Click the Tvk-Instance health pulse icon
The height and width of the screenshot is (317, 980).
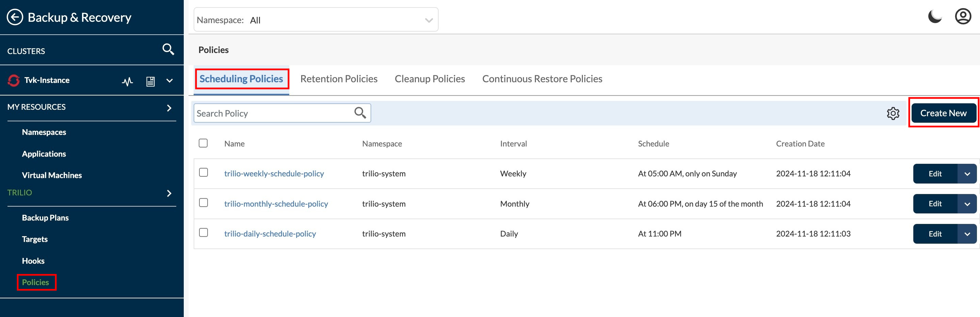[x=128, y=81]
